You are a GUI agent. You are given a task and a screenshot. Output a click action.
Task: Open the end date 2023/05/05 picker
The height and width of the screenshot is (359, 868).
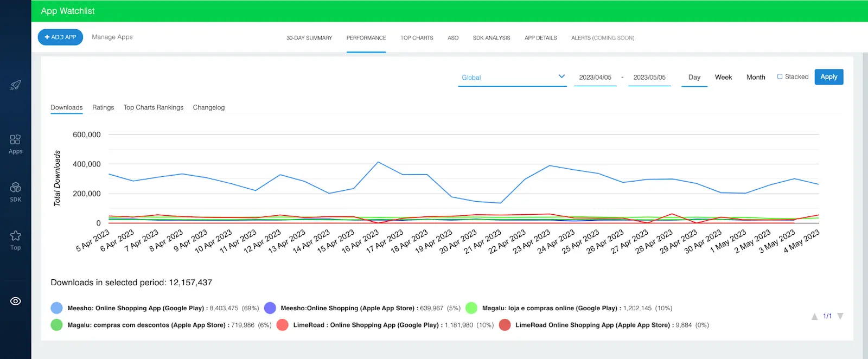click(x=649, y=78)
